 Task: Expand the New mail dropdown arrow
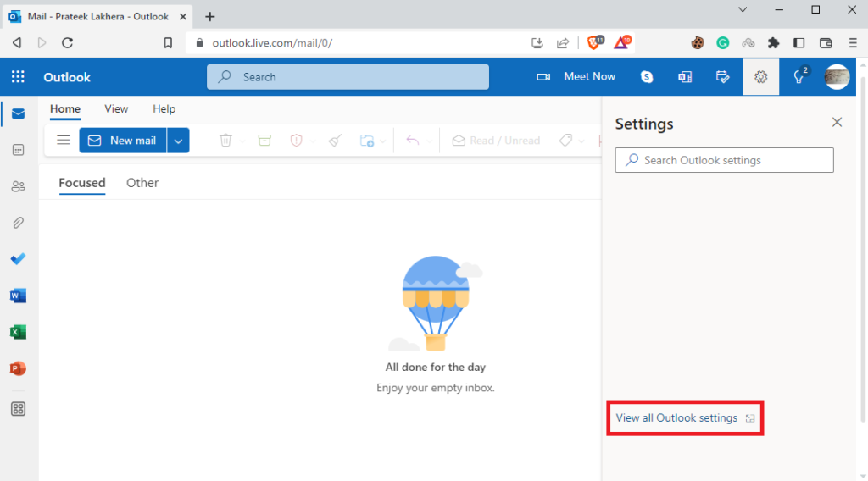178,141
